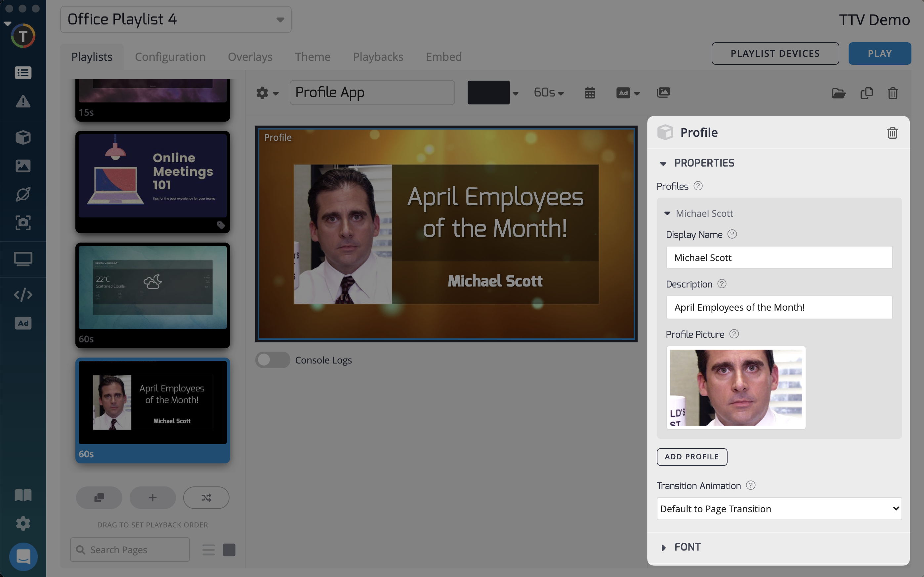Switch to list view for pages
This screenshot has width=924, height=577.
pos(208,550)
